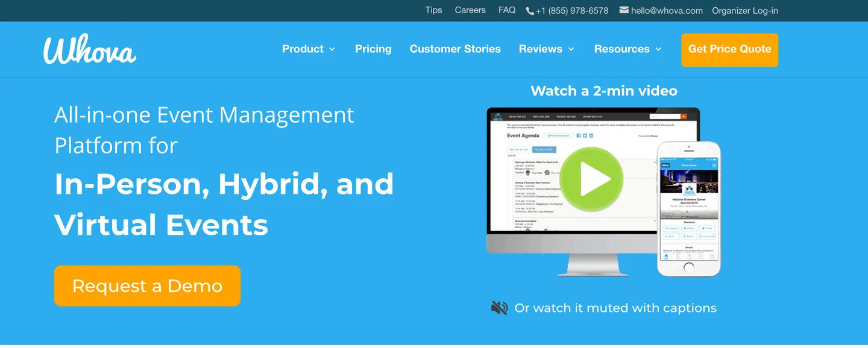The image size is (868, 348).
Task: Click the Request a Demo button
Action: point(147,286)
